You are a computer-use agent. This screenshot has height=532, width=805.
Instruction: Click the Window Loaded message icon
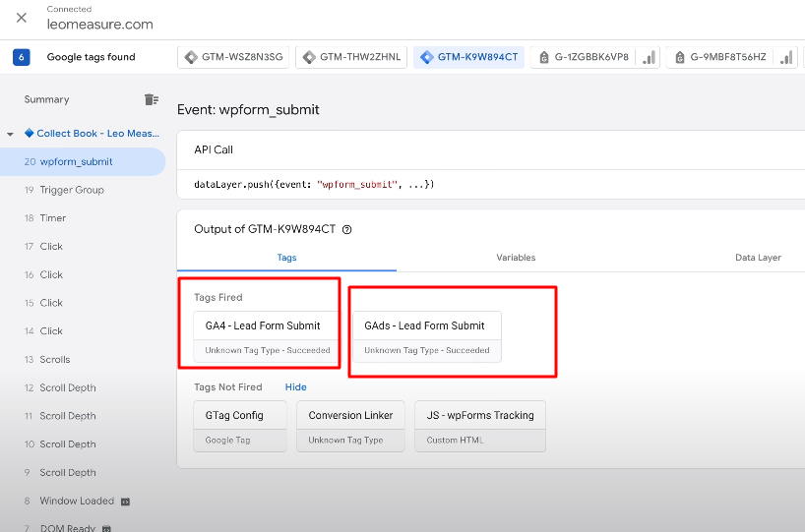(125, 502)
